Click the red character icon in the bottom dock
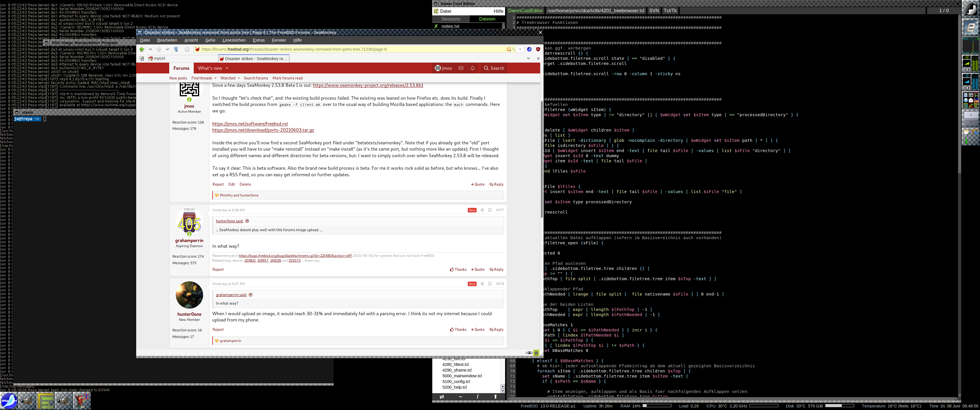980x410 pixels. coord(82,401)
